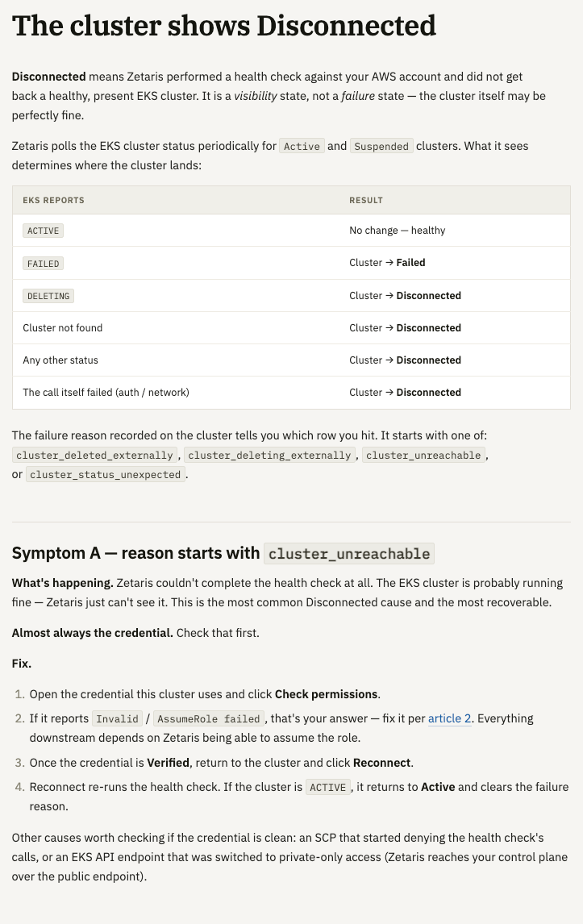Select the Invalid code tag in step 2
The image size is (583, 924).
point(117,719)
